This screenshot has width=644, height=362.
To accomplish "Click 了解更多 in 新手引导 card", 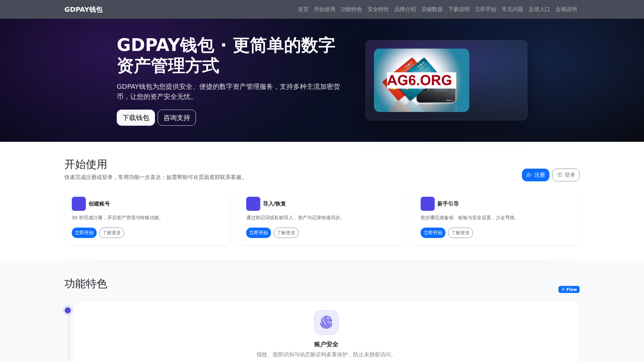I will (461, 233).
